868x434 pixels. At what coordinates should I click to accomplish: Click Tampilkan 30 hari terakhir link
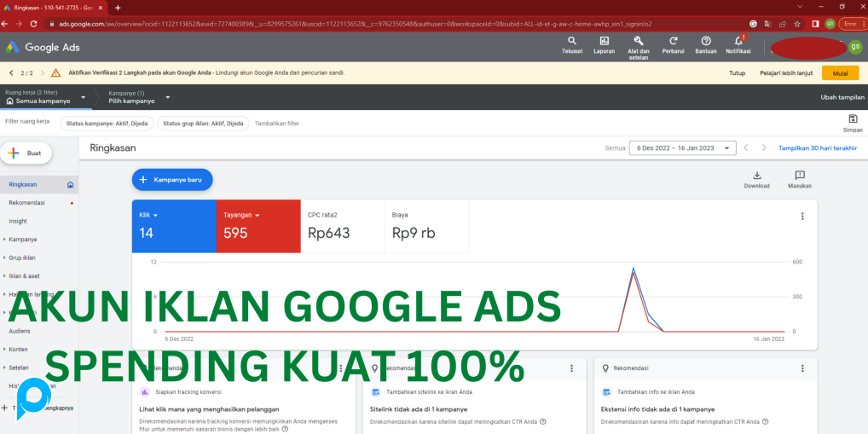(817, 148)
